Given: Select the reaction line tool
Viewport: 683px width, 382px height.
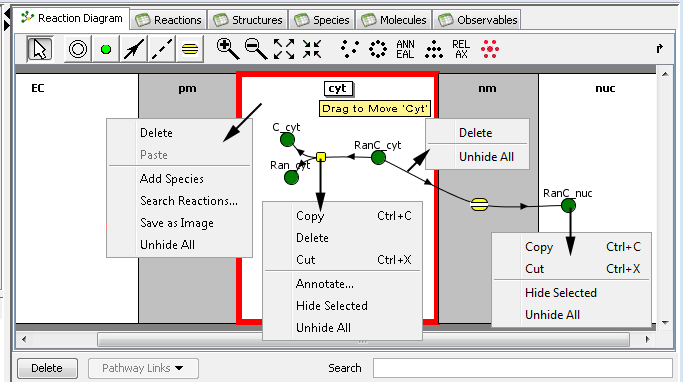Looking at the screenshot, I should [x=133, y=49].
